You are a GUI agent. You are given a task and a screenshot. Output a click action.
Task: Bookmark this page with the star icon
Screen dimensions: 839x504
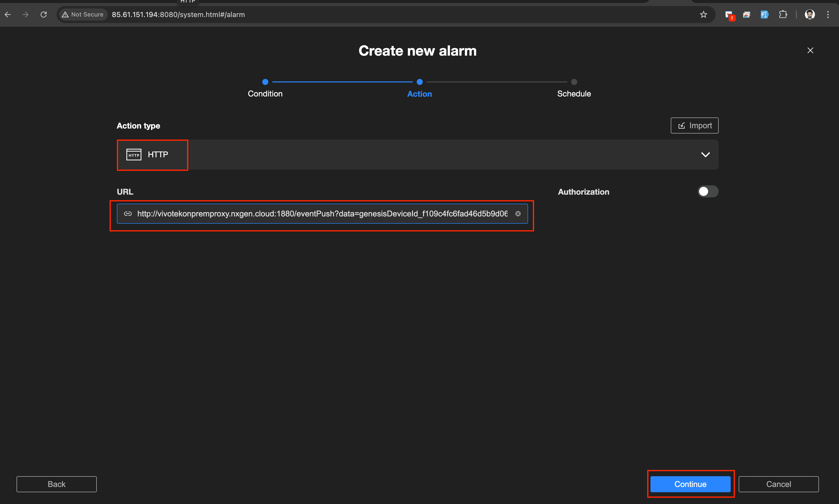[703, 15]
